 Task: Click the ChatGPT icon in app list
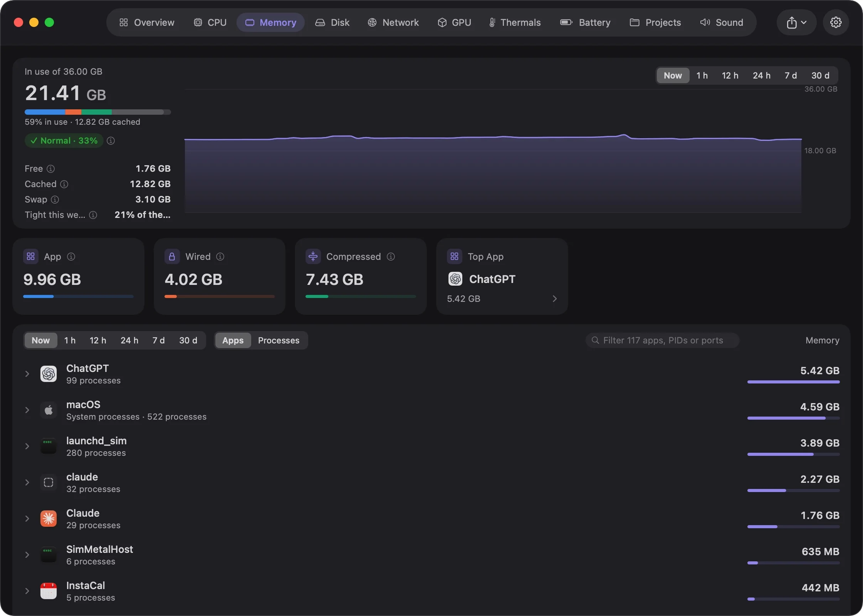(x=49, y=374)
